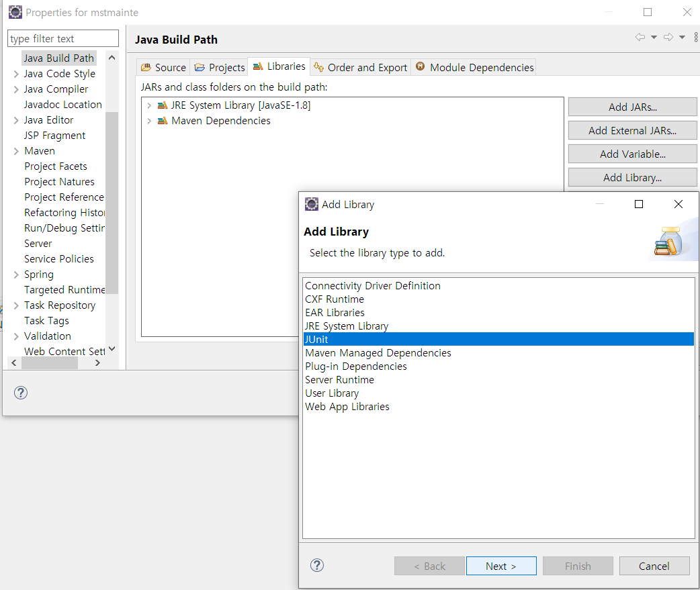Viewport: 700px width, 590px height.
Task: Click the JRE System Library icon in build path
Action: [163, 105]
